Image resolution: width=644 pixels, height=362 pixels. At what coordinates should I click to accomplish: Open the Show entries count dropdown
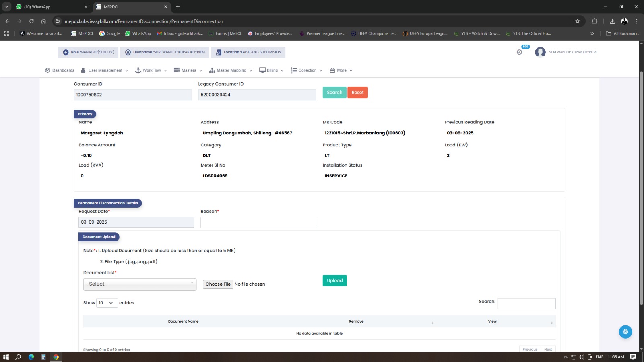[107, 303]
